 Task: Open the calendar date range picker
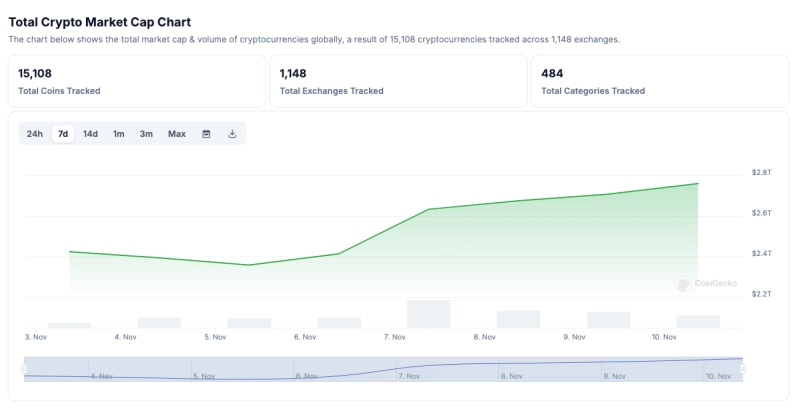[x=207, y=134]
